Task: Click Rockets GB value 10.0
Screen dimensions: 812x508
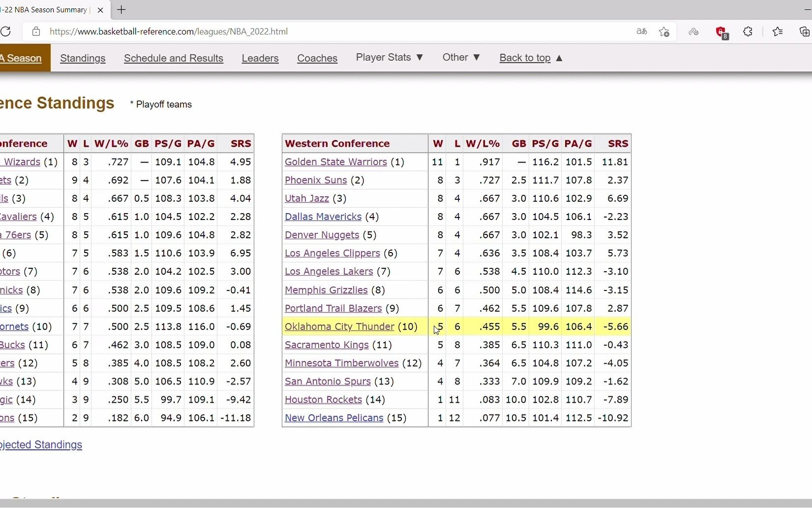Action: point(516,400)
